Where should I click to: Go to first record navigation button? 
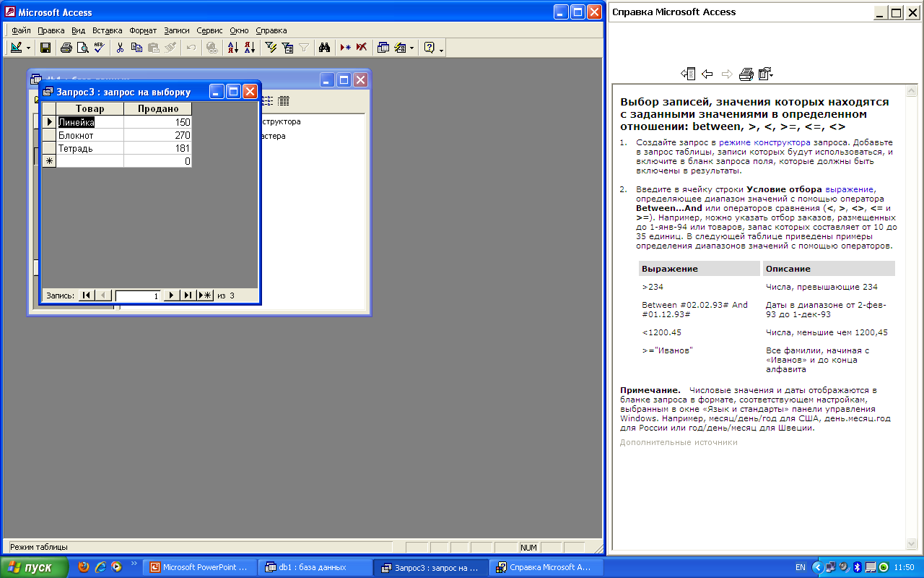click(87, 296)
